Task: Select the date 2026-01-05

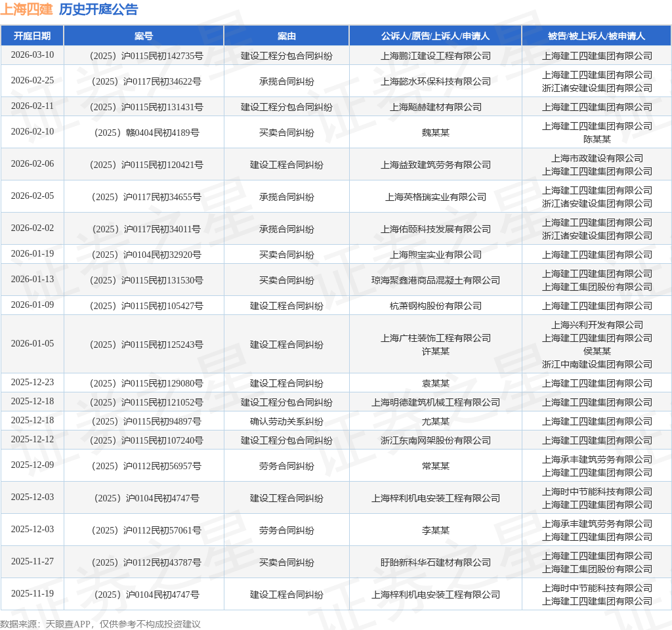Action: tap(32, 344)
